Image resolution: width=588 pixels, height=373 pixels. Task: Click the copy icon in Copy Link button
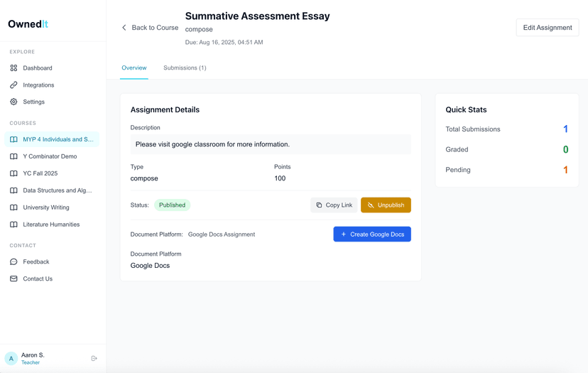pos(319,205)
